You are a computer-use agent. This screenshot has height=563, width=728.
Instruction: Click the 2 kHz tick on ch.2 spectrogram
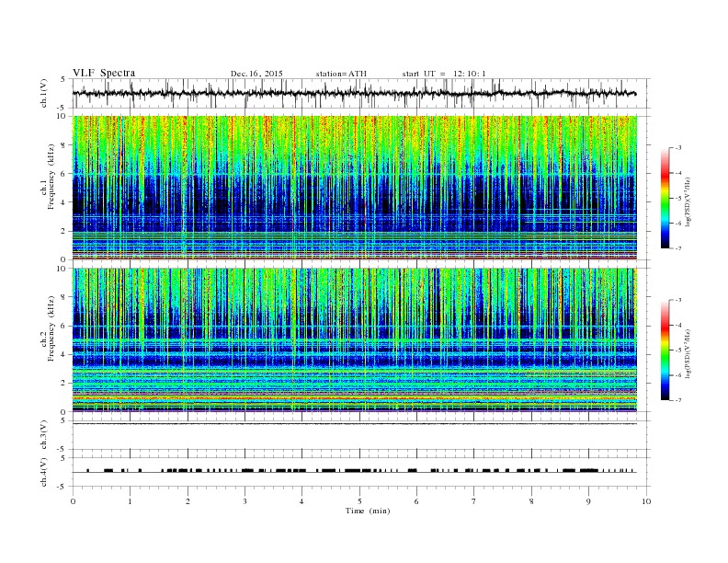click(64, 384)
